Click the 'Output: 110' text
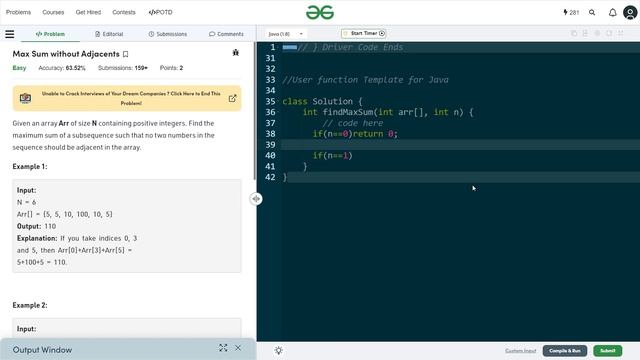The image size is (640, 360). point(36,226)
